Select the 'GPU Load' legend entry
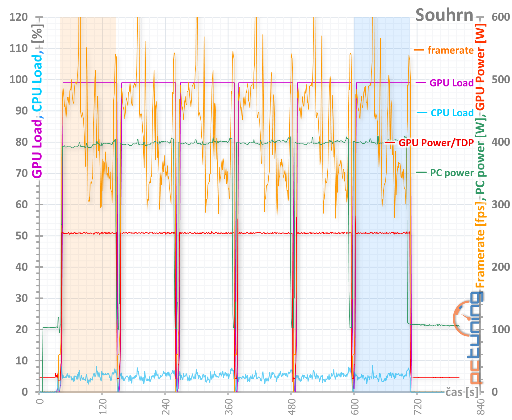 (x=445, y=83)
